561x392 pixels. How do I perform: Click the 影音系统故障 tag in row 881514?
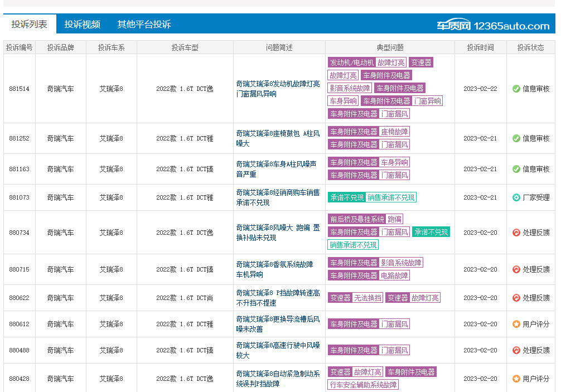click(x=350, y=88)
